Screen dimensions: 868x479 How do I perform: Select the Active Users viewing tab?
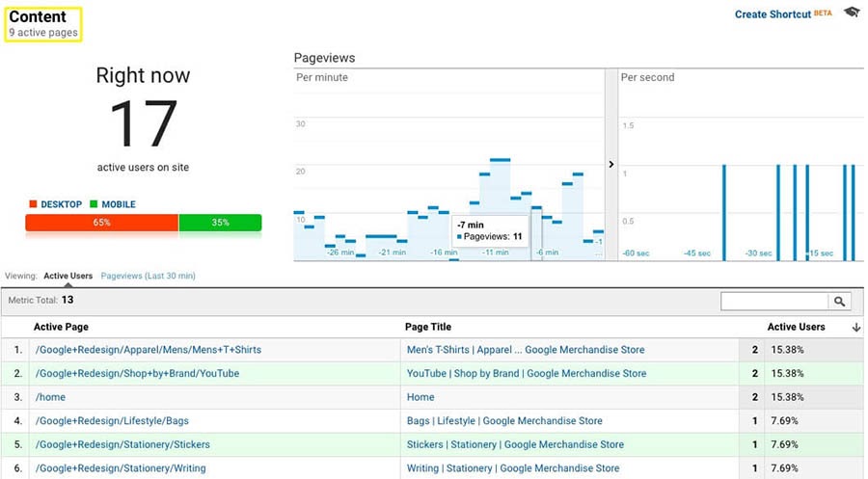pos(68,276)
